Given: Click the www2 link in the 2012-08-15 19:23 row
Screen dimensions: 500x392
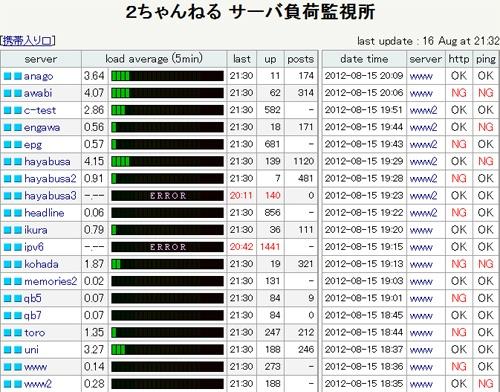Looking at the screenshot, I should (423, 196).
